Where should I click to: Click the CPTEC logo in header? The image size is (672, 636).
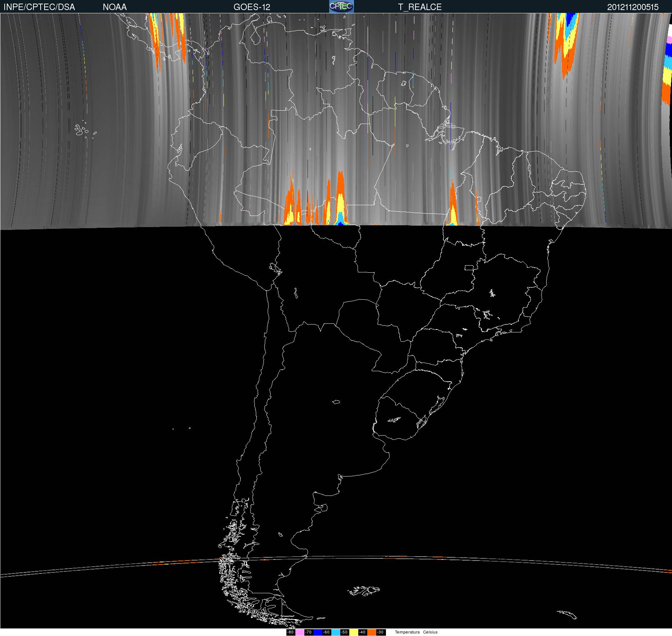point(341,6)
